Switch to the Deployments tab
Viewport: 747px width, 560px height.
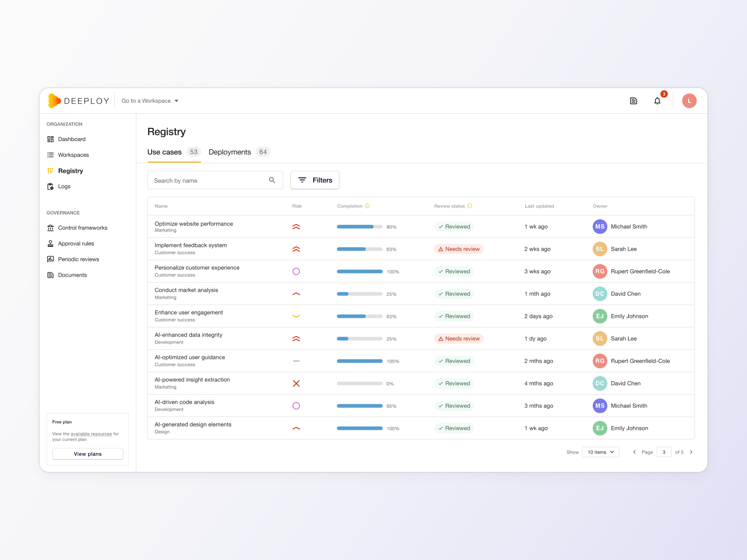coord(230,152)
